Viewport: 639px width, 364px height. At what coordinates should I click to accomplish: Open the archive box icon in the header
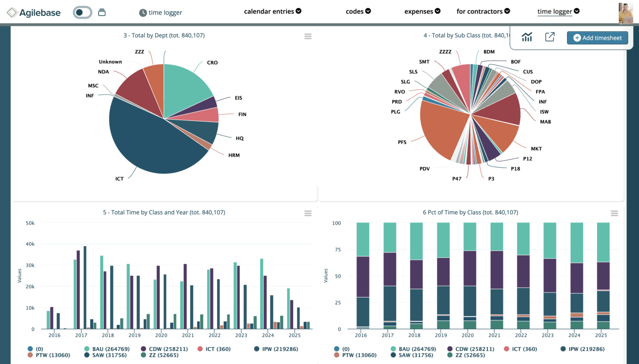pyautogui.click(x=102, y=12)
